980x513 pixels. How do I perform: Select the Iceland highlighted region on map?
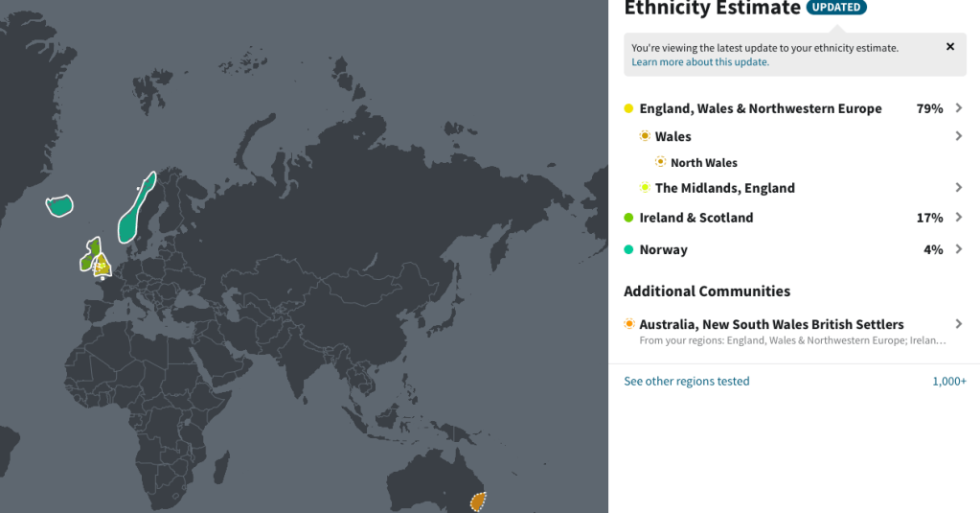point(59,205)
